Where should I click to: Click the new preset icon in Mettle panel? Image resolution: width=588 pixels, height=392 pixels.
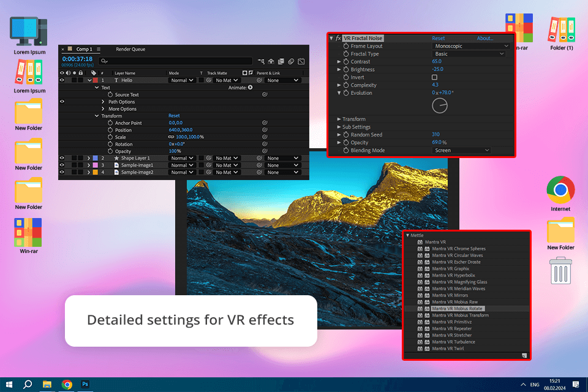pyautogui.click(x=524, y=355)
